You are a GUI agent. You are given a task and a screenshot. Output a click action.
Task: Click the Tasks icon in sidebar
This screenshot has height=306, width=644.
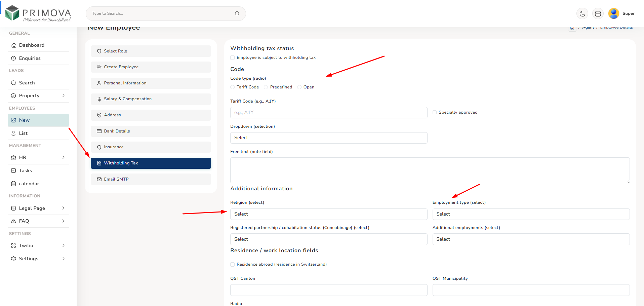pos(13,170)
